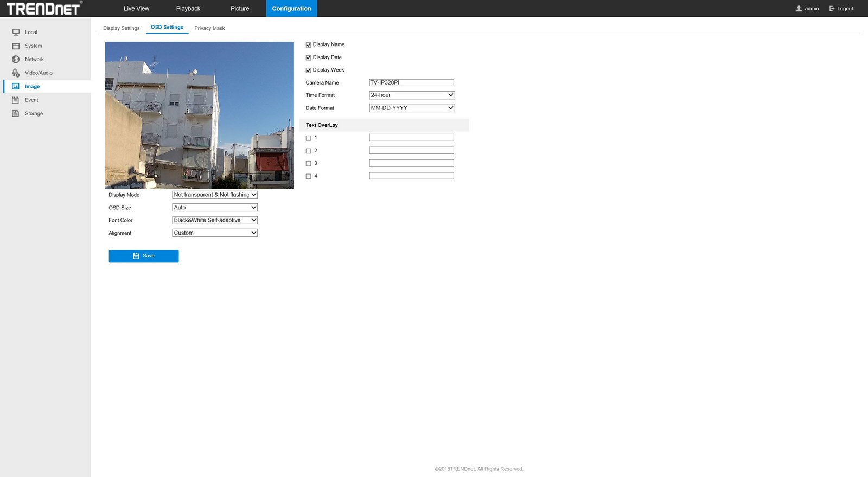Open the OSD Size dropdown
The width and height of the screenshot is (868, 477).
pyautogui.click(x=215, y=208)
